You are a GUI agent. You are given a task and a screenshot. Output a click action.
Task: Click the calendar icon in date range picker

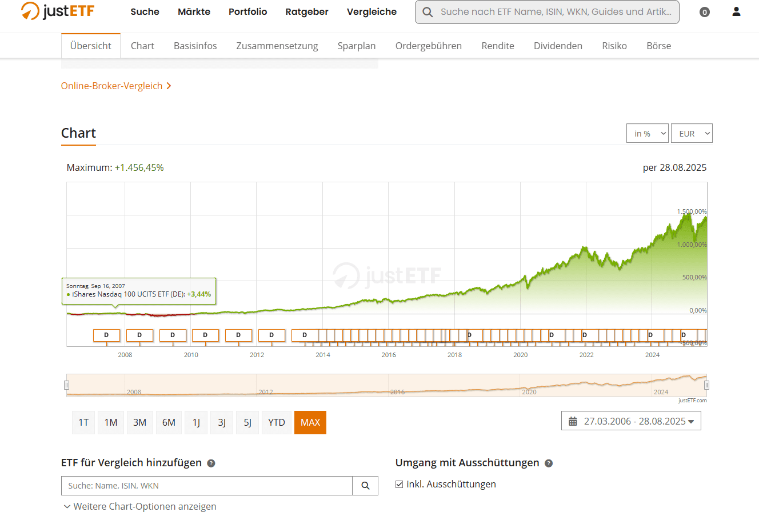click(573, 421)
